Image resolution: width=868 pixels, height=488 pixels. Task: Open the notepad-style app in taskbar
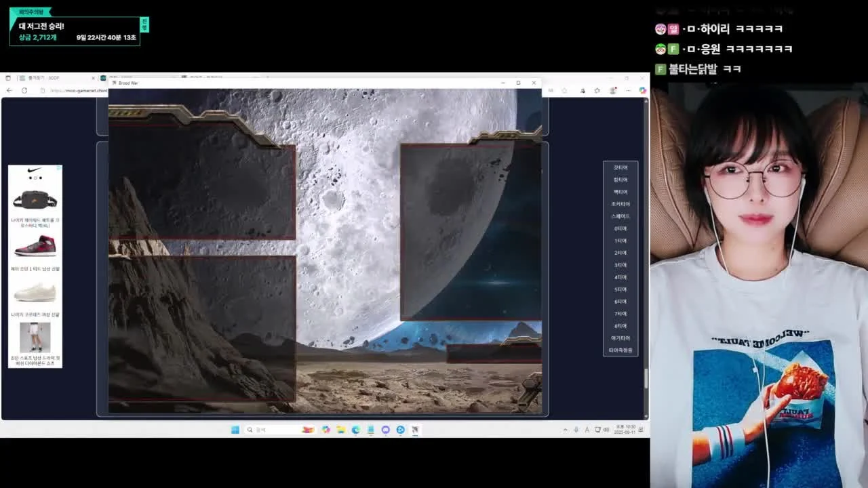pos(371,430)
